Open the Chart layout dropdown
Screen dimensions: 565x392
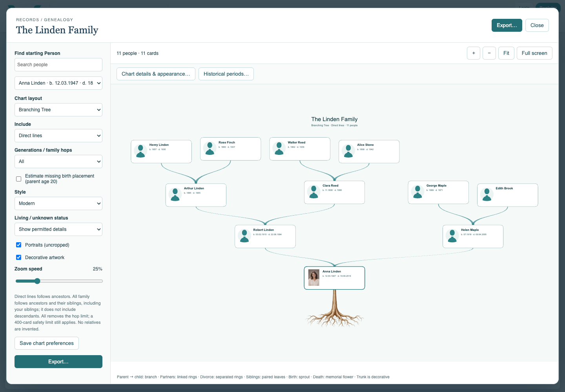[x=58, y=110]
